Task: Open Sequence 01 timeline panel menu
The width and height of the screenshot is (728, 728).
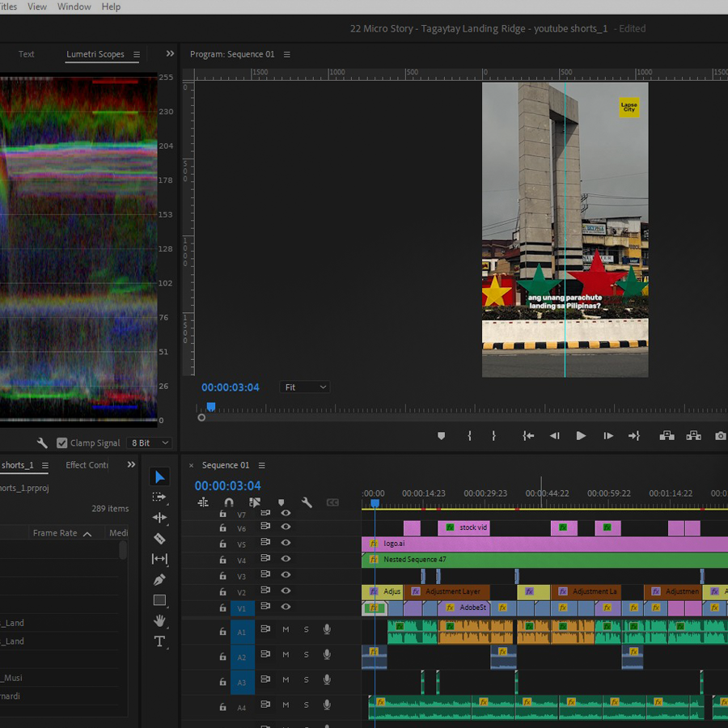Action: click(262, 465)
